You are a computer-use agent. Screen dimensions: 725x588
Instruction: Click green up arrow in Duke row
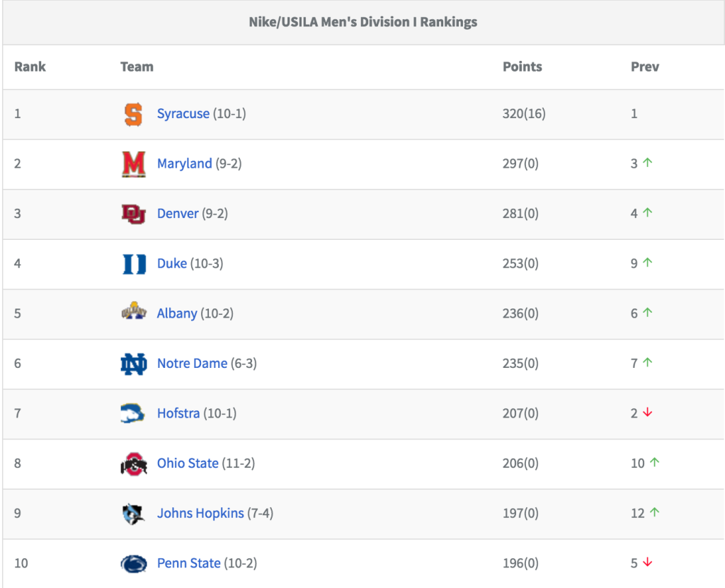tap(648, 262)
